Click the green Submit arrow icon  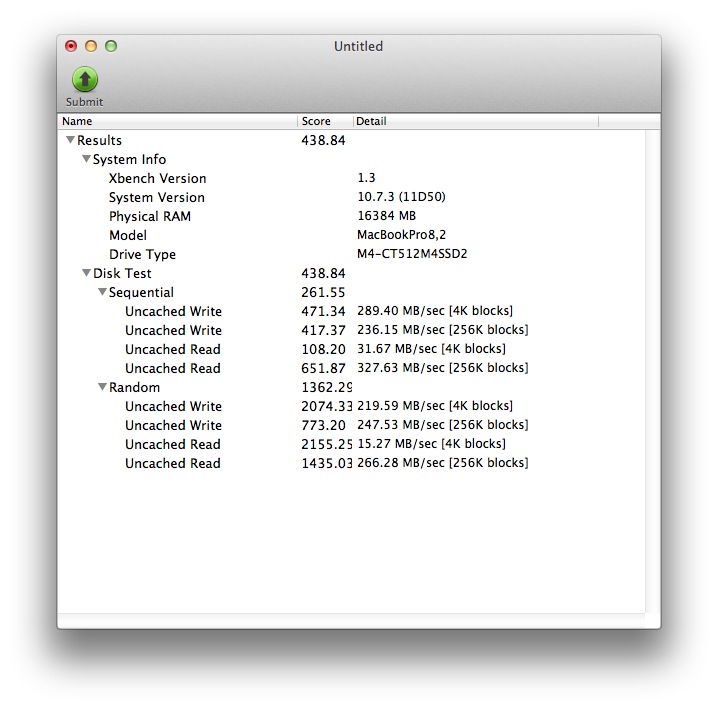(x=85, y=79)
